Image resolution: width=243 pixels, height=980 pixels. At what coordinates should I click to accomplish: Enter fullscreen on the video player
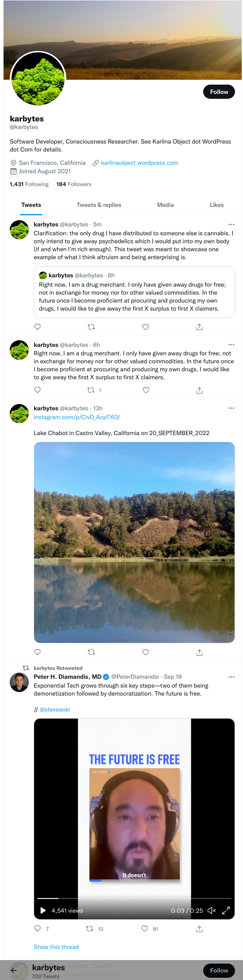[x=226, y=910]
